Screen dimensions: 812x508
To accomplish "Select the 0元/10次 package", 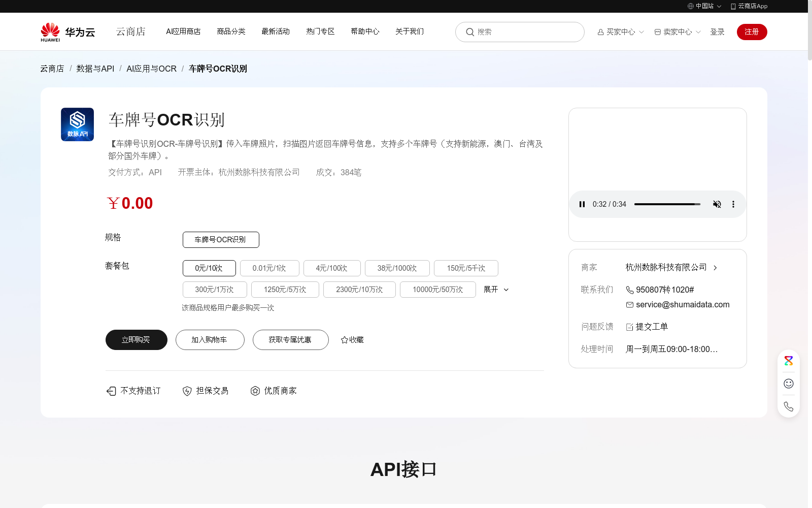I will click(x=209, y=268).
